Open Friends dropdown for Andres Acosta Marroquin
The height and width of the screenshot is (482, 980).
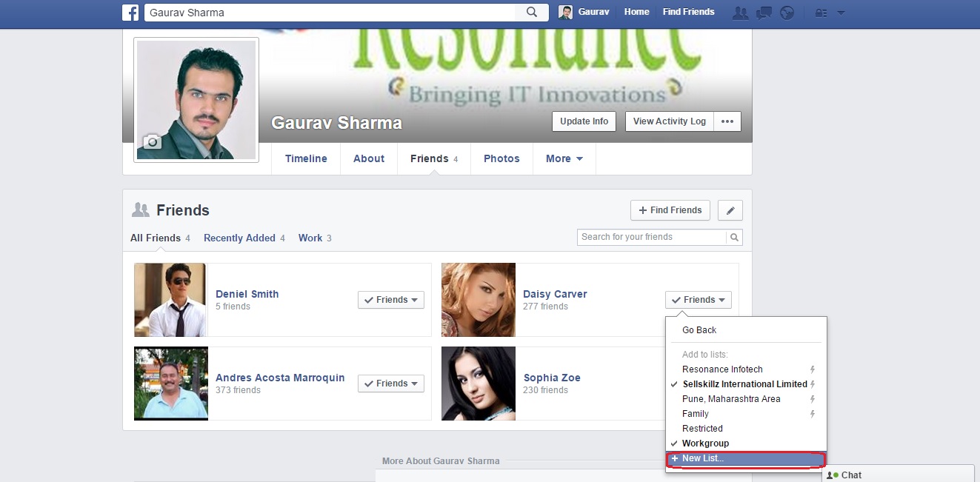coord(391,384)
